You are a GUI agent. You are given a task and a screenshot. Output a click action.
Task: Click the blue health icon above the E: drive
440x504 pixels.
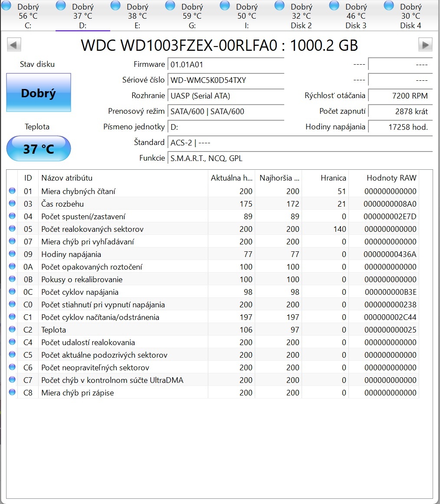tap(115, 6)
